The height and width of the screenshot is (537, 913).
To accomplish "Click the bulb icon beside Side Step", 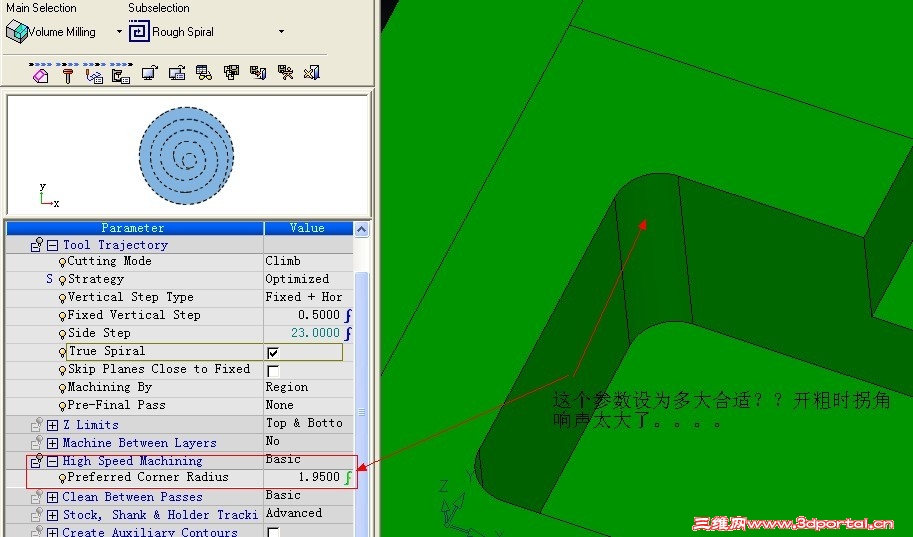I will [62, 334].
